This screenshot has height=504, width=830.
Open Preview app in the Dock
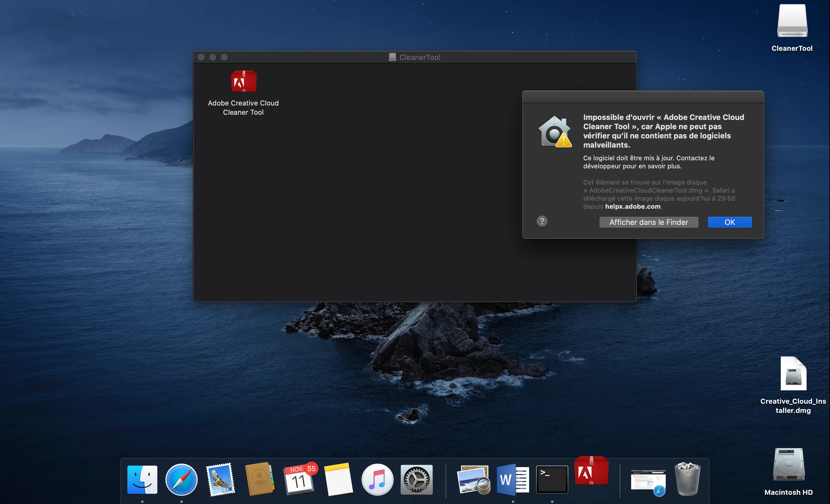pyautogui.click(x=474, y=479)
